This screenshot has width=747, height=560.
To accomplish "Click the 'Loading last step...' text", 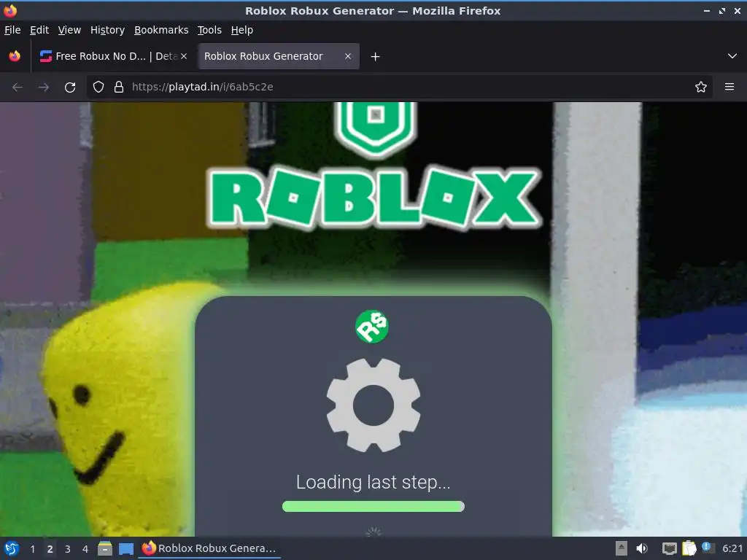I will coord(373,482).
